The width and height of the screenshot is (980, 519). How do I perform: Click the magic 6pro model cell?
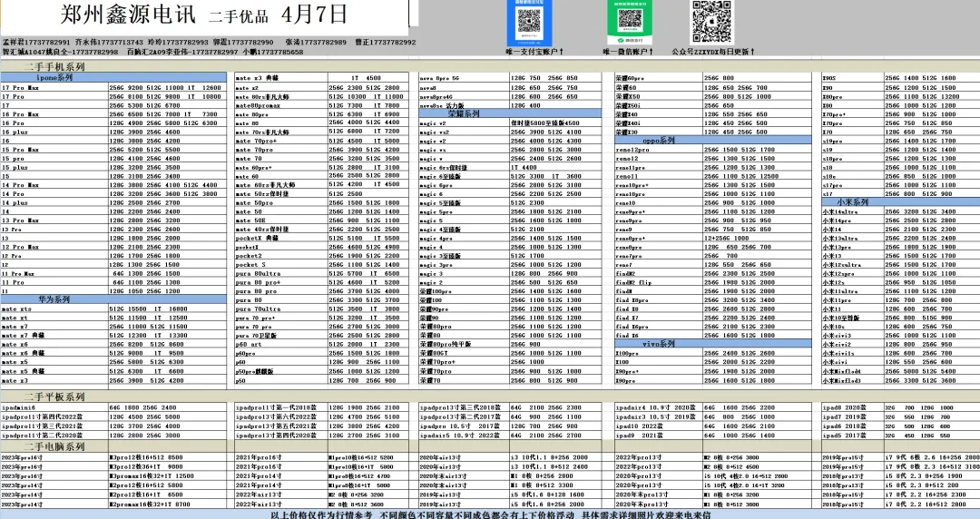point(465,185)
